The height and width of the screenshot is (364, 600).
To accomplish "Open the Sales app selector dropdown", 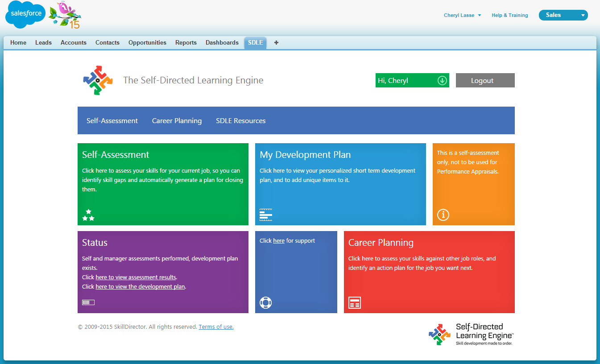I will pos(563,15).
